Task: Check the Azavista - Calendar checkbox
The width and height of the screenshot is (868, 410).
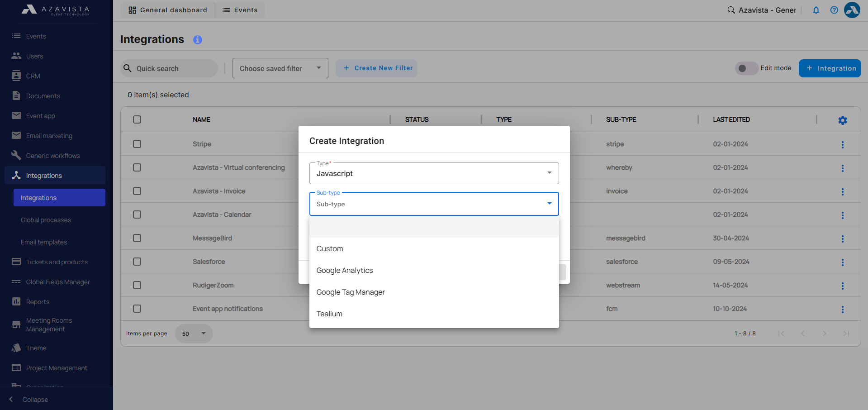Action: point(137,215)
